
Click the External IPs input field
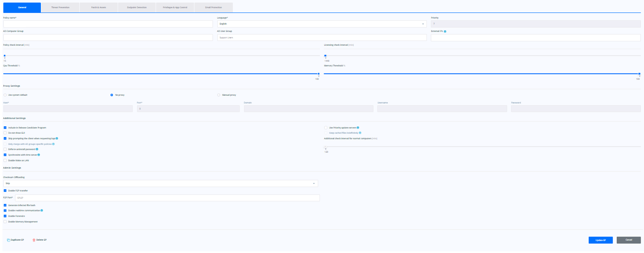536,38
